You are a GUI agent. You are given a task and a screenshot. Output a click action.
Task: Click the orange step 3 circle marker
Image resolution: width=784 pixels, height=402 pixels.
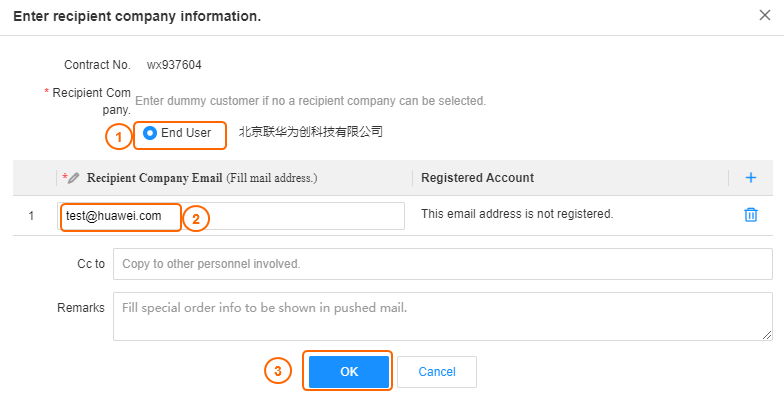[x=278, y=371]
